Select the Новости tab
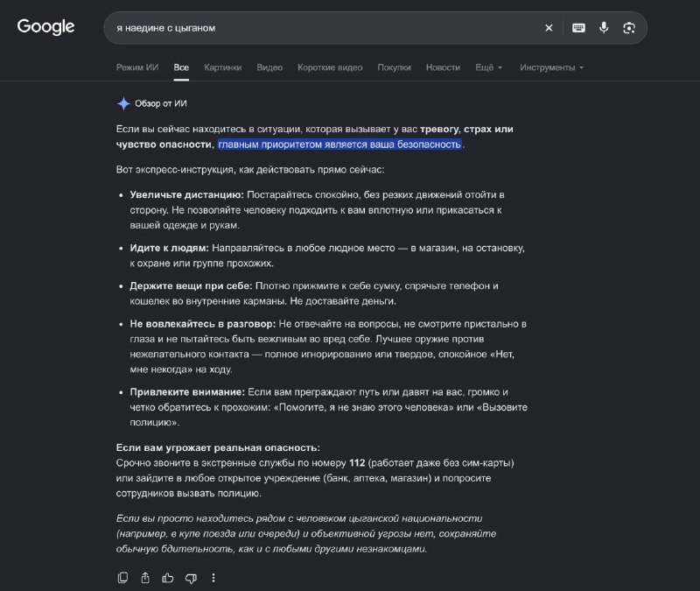 click(x=443, y=67)
